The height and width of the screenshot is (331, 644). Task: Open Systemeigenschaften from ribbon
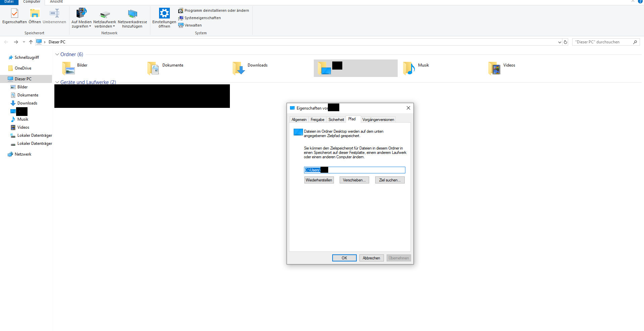coord(200,18)
